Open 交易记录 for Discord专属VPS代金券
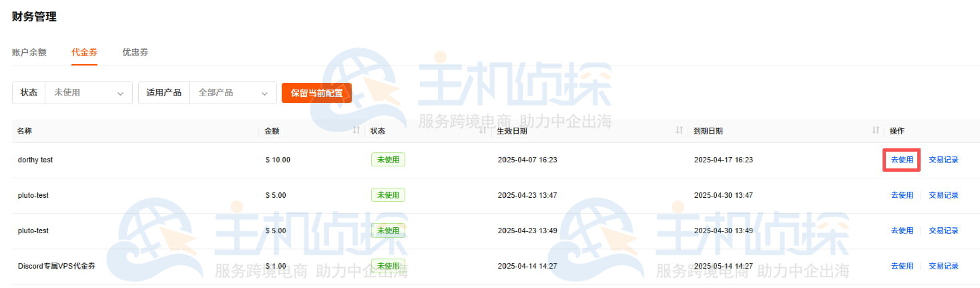Screen dimensions: 980x288 pyautogui.click(x=943, y=266)
